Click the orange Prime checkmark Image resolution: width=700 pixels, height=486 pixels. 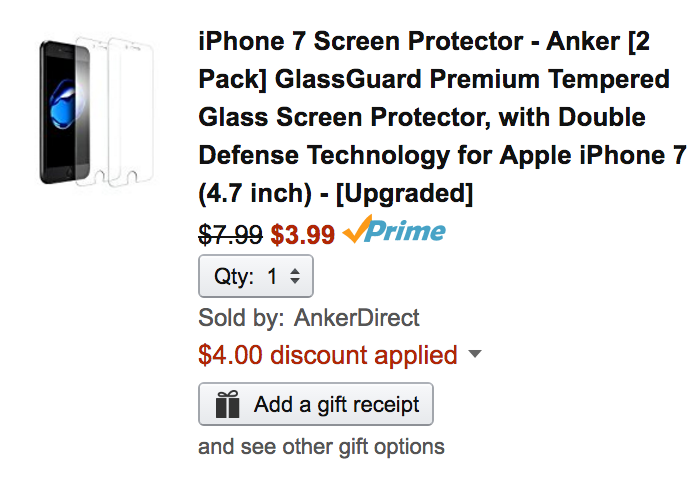357,231
